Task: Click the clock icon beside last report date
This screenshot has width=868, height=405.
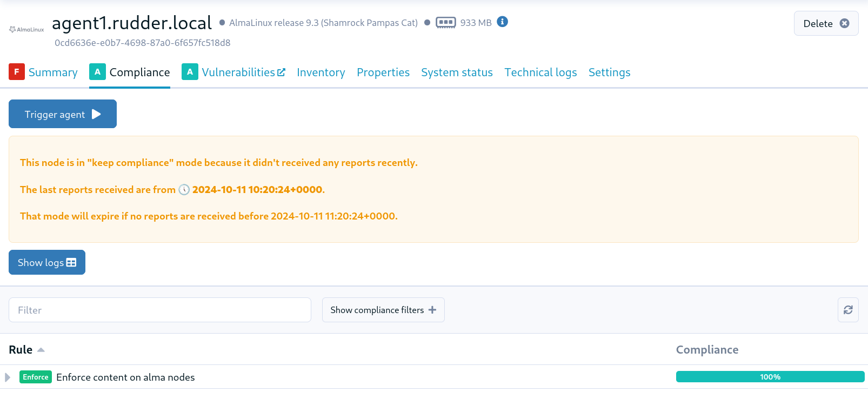Action: [184, 190]
